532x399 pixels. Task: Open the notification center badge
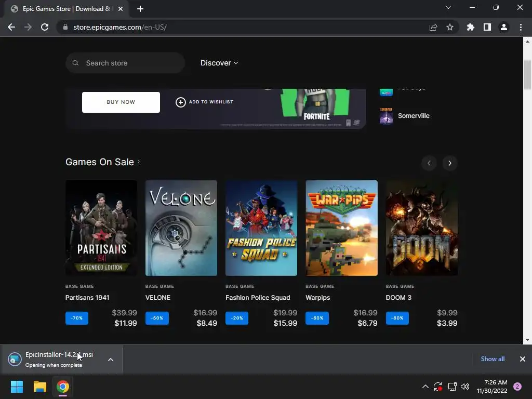pyautogui.click(x=517, y=387)
